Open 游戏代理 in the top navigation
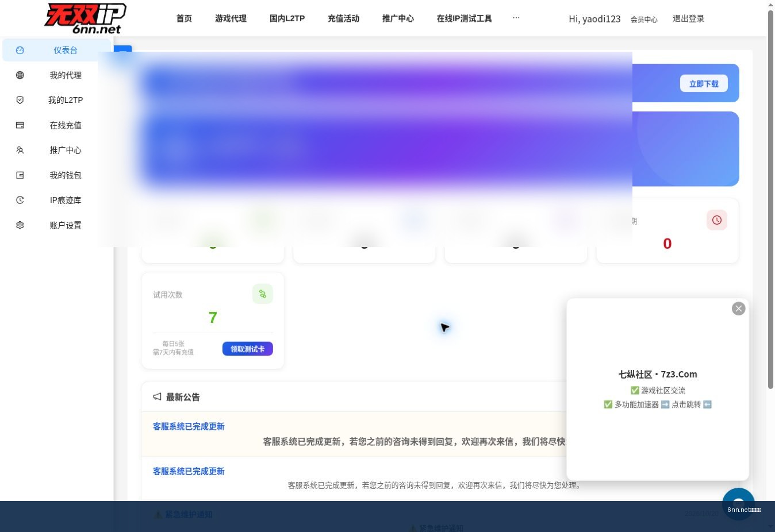 [231, 18]
